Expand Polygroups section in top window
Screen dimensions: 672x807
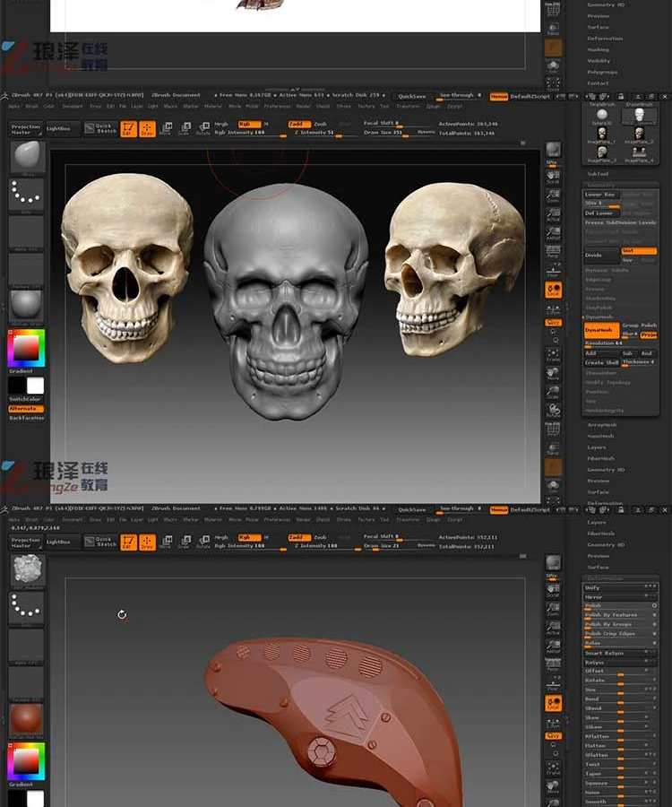(x=603, y=72)
